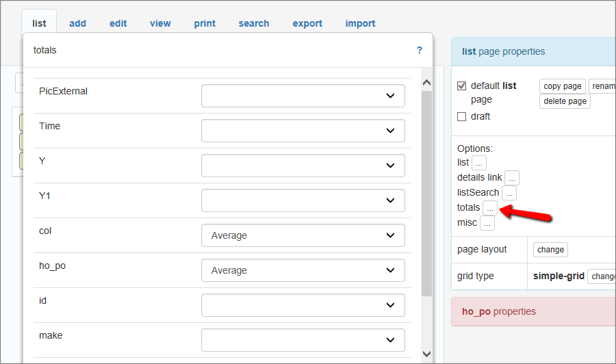The image size is (616, 364).
Task: Click the page layout change button
Action: [x=550, y=250]
